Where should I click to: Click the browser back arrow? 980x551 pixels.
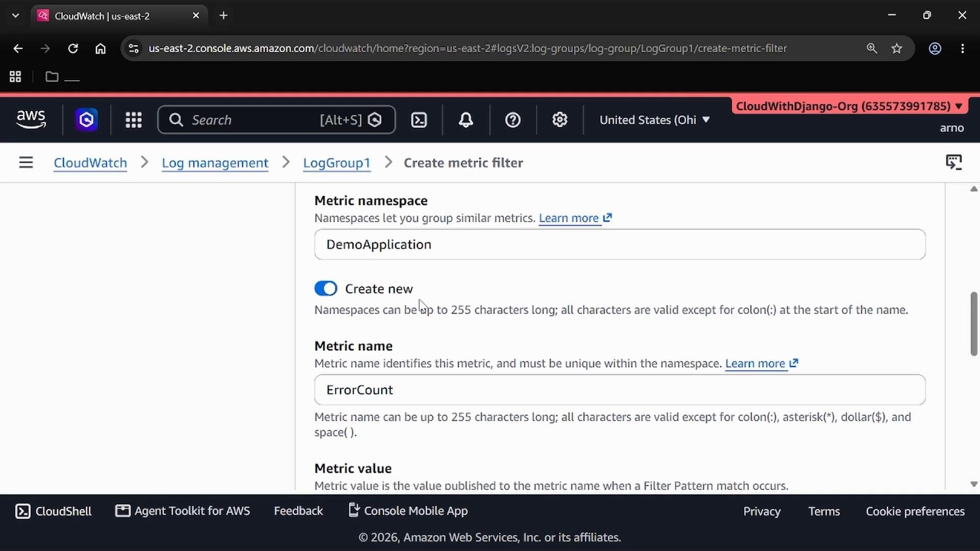click(x=18, y=48)
